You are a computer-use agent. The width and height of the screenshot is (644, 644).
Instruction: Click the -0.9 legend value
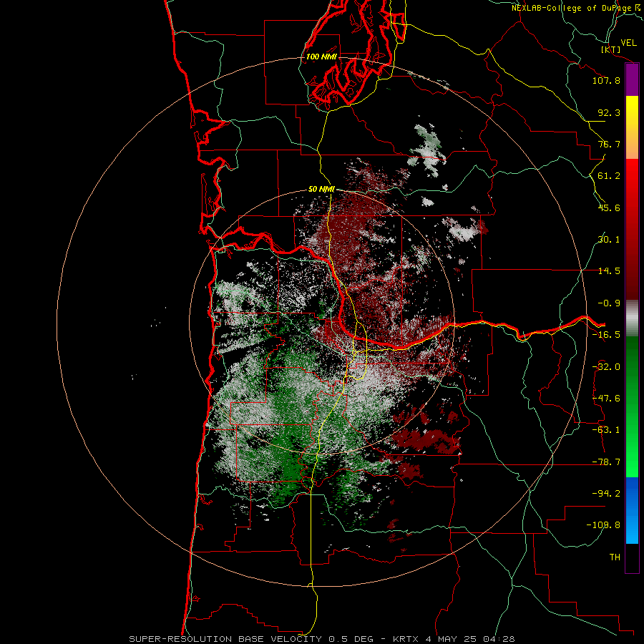[x=609, y=303]
